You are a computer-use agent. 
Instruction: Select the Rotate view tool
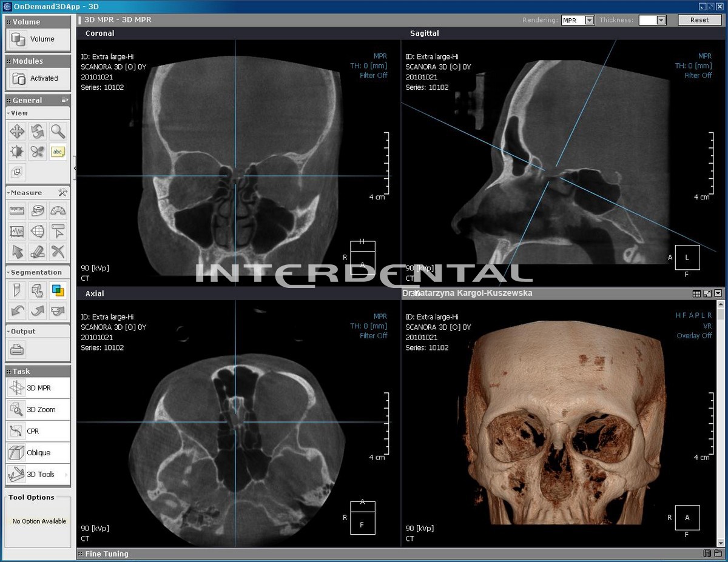38,131
